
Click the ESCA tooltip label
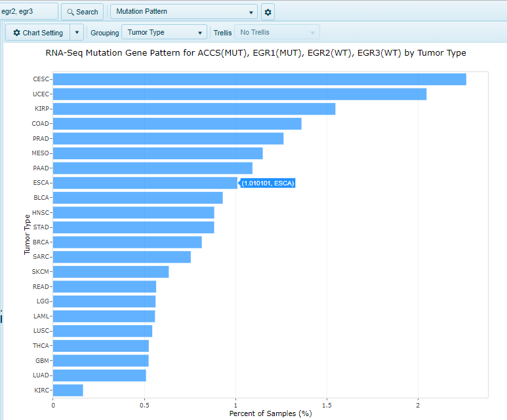268,183
